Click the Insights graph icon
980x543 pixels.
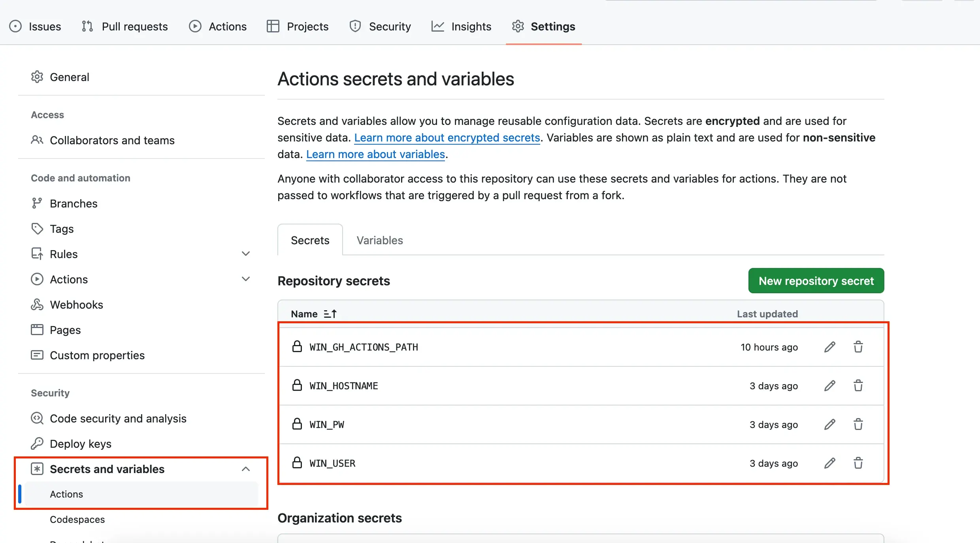click(x=437, y=26)
